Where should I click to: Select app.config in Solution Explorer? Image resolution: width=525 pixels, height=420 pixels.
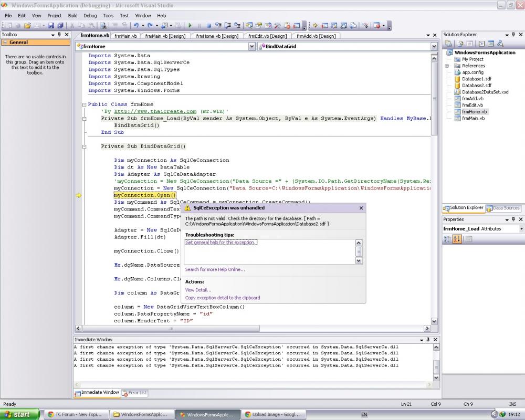[472, 72]
